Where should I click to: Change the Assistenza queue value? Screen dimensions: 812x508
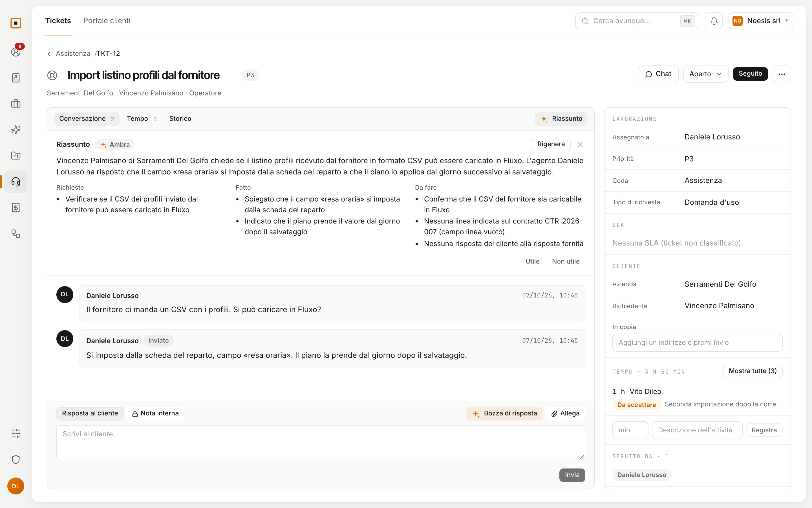[x=703, y=180]
